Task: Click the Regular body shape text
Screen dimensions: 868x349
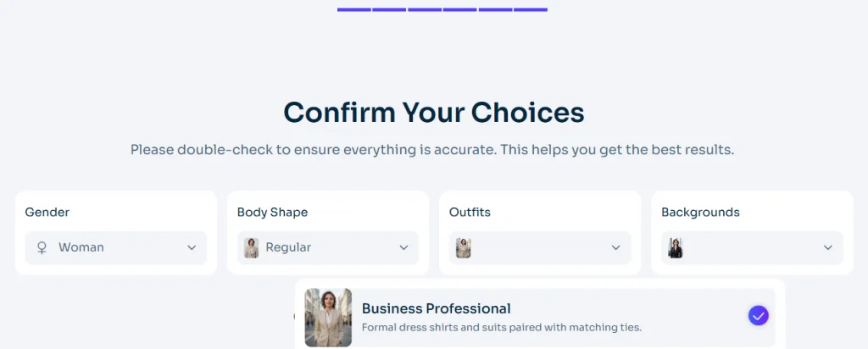Action: (288, 248)
